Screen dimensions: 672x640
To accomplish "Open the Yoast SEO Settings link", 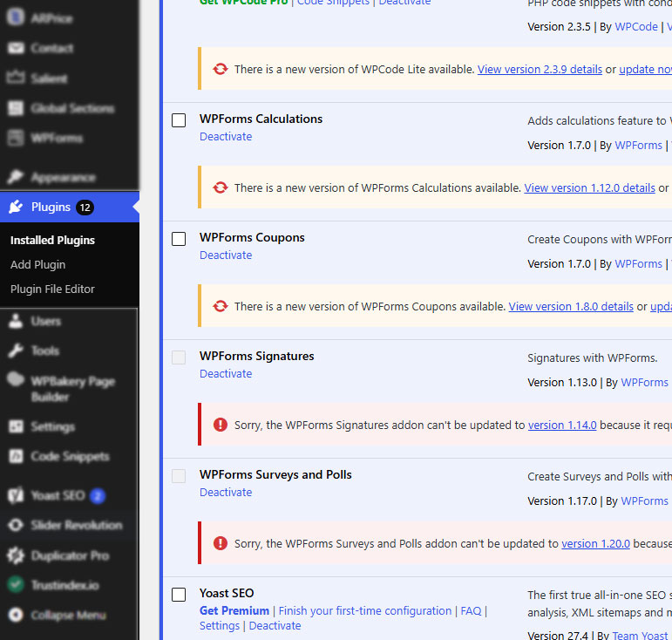I will point(220,626).
